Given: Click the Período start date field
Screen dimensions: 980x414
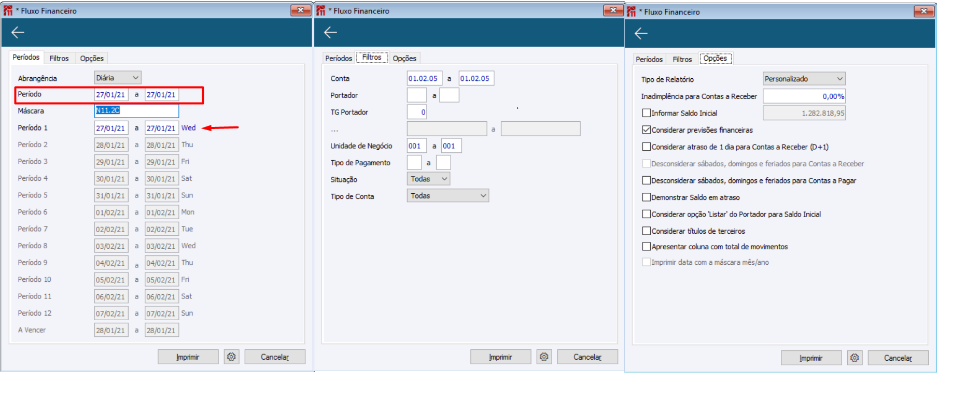Looking at the screenshot, I should (111, 94).
